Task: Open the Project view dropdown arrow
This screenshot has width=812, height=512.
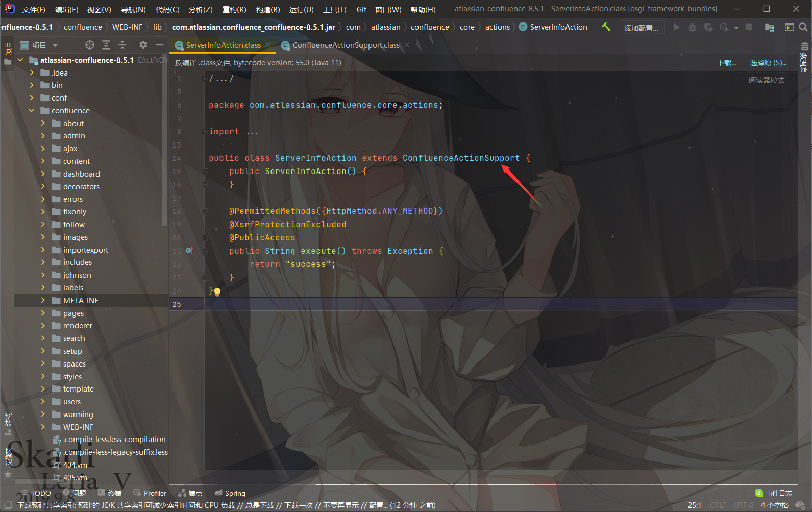Action: click(x=55, y=45)
